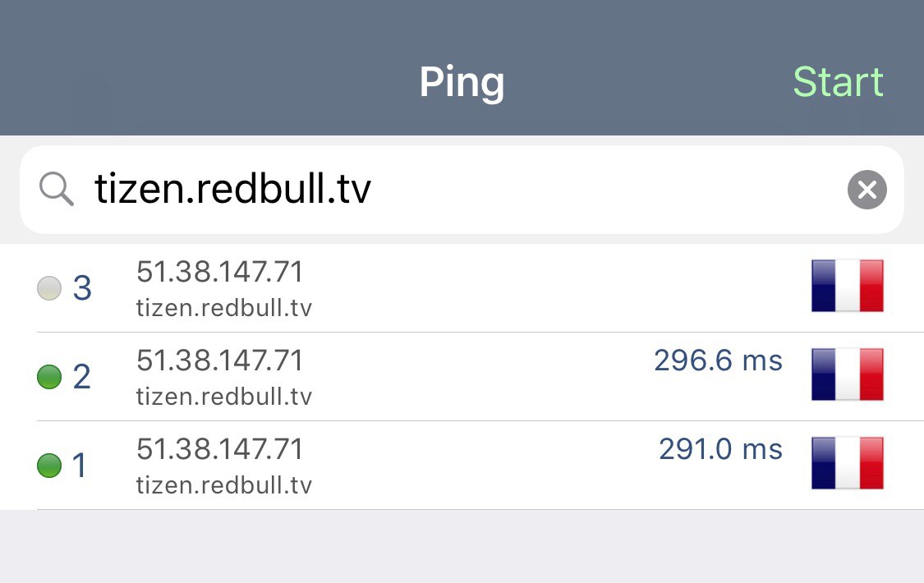Click tizen.redbull.tv hostname under row 1
Image resolution: width=924 pixels, height=583 pixels.
224,485
